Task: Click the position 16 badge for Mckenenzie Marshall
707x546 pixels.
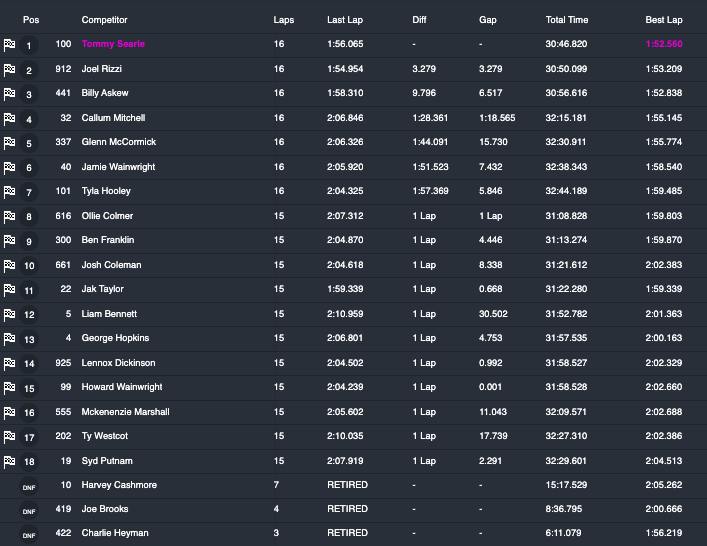Action: tap(29, 412)
